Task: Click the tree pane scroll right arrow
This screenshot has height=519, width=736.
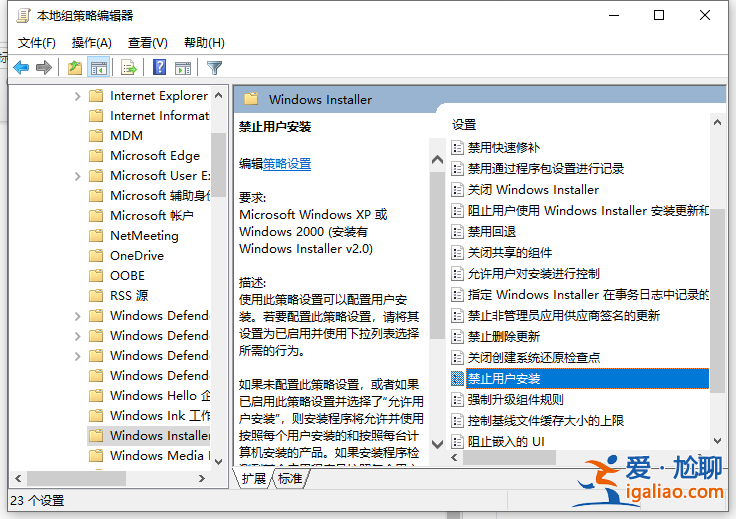Action: click(202, 479)
